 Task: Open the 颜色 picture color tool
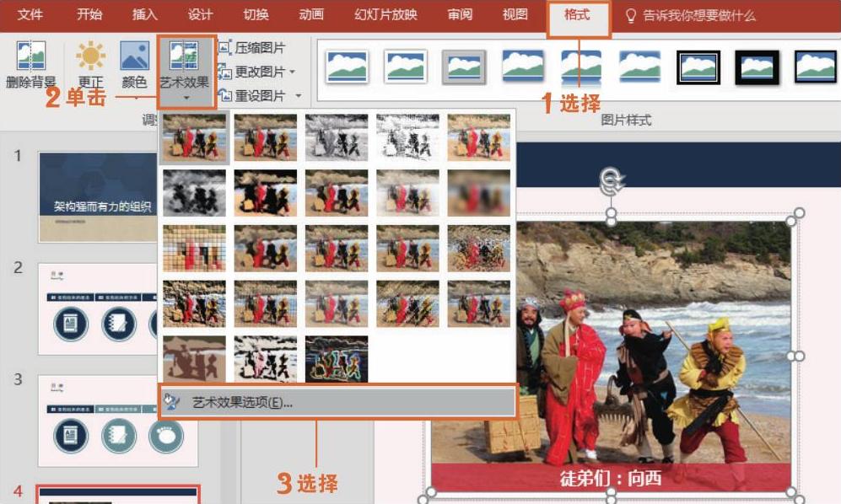coord(134,64)
